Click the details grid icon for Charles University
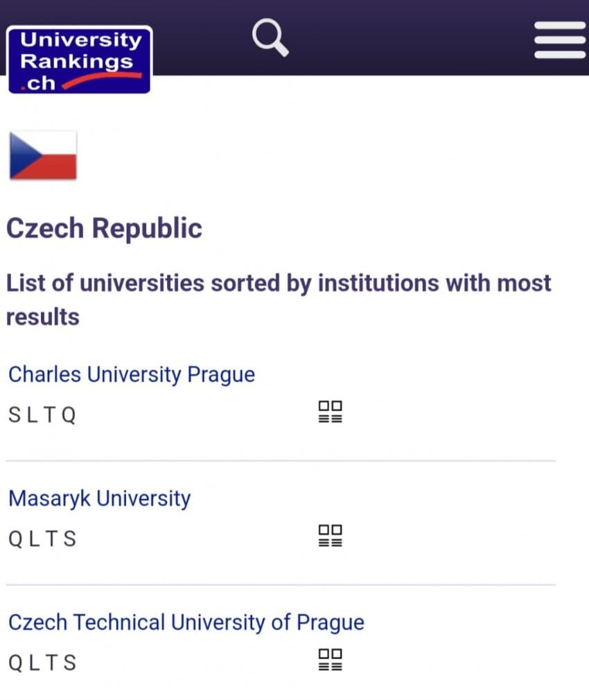The width and height of the screenshot is (589, 700). [331, 412]
